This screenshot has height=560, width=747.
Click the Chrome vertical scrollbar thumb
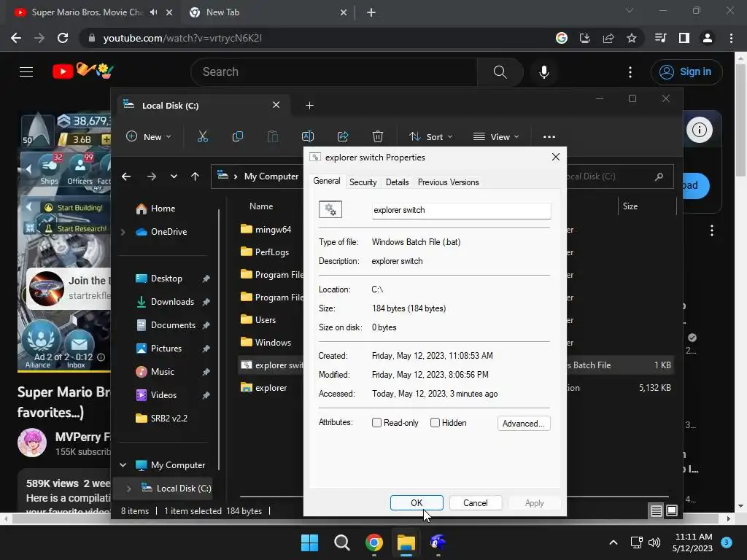(740, 120)
